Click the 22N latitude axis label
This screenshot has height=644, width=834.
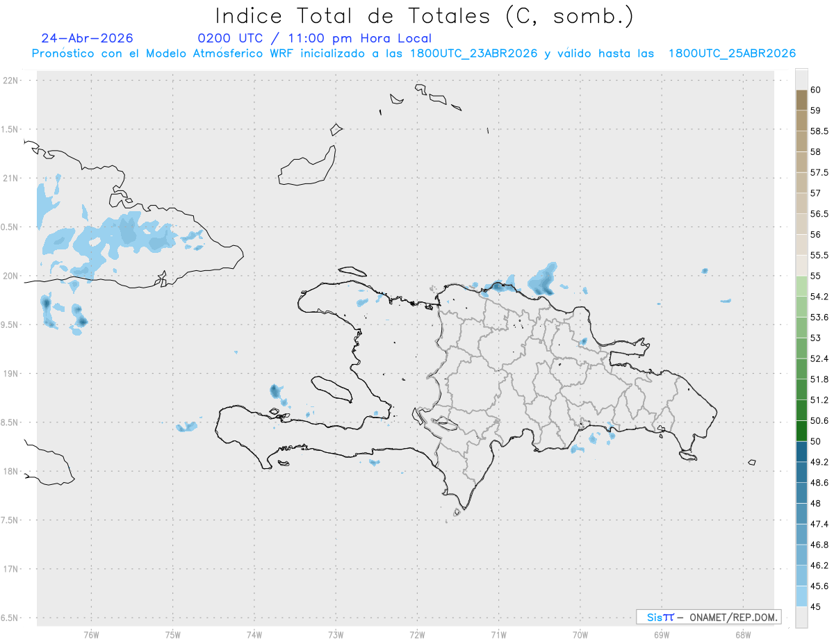[x=10, y=81]
